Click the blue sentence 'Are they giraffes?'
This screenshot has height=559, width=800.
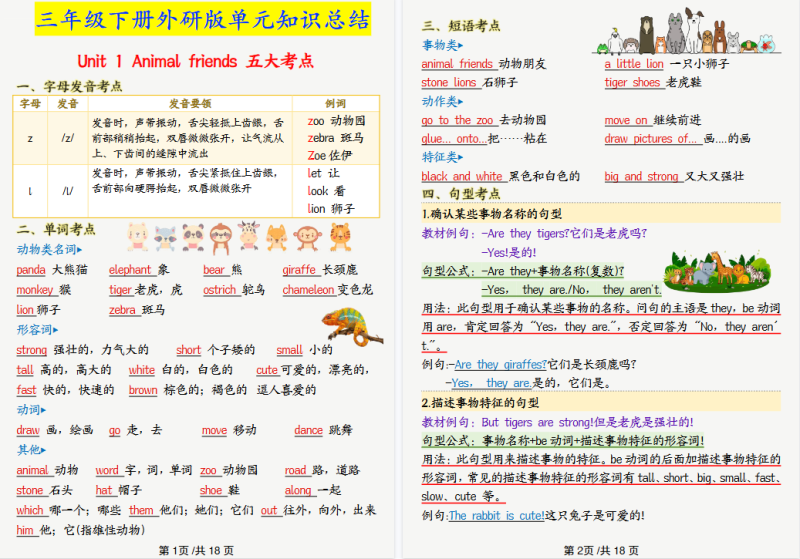(500, 365)
